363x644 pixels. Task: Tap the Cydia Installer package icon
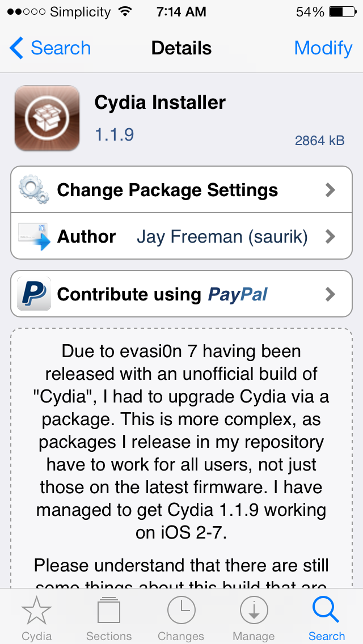pyautogui.click(x=47, y=118)
